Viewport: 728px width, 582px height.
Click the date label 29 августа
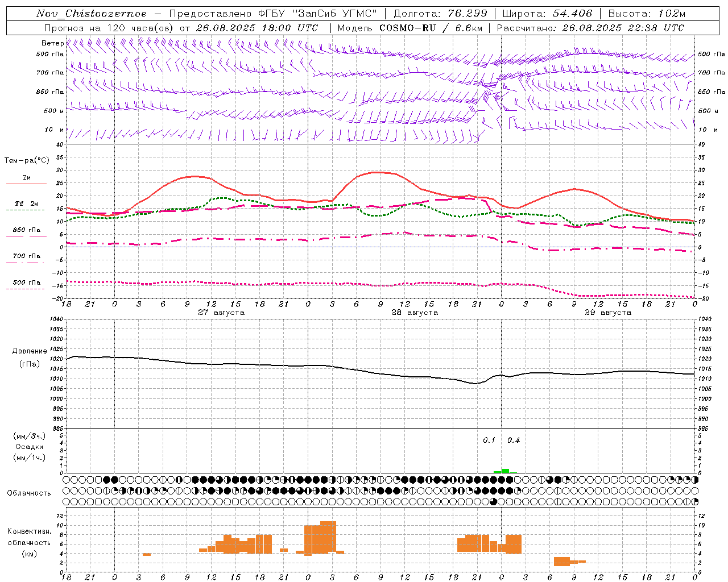pyautogui.click(x=608, y=313)
